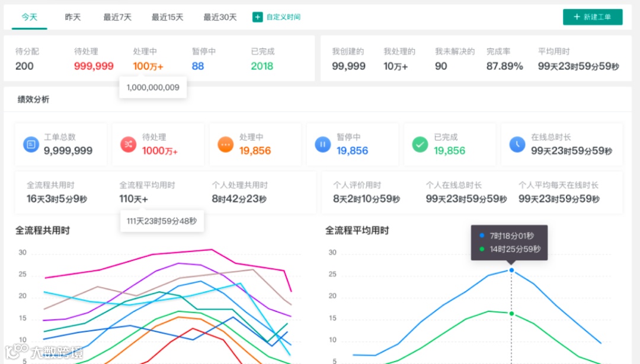The width and height of the screenshot is (640, 364).
Task: Select the 今天 tab
Action: (x=30, y=17)
